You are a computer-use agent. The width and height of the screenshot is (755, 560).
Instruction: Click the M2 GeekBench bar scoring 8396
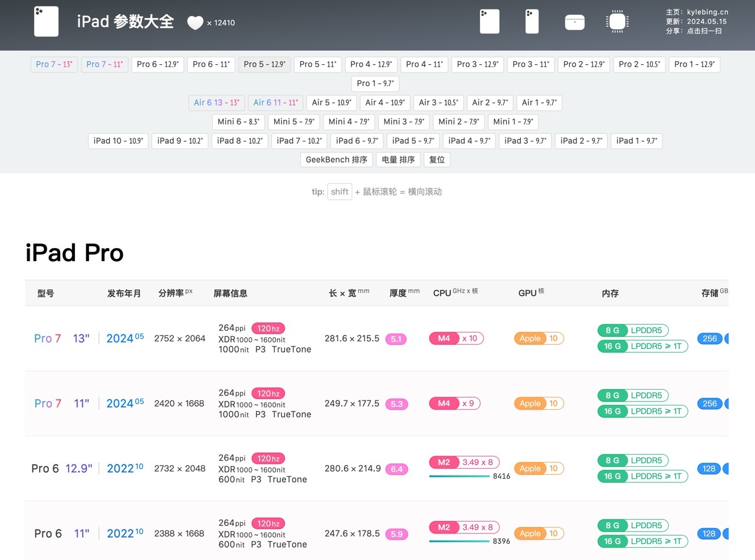(460, 541)
